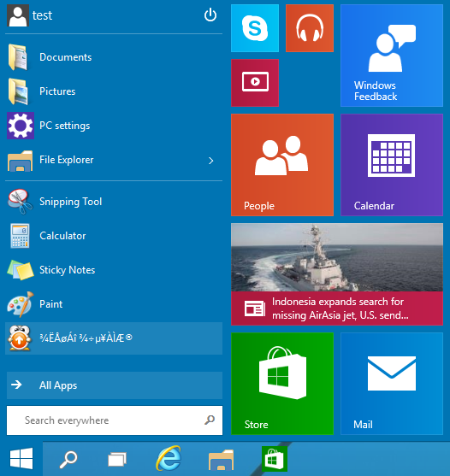Expand the File Explorer jump list arrow

[x=211, y=161]
